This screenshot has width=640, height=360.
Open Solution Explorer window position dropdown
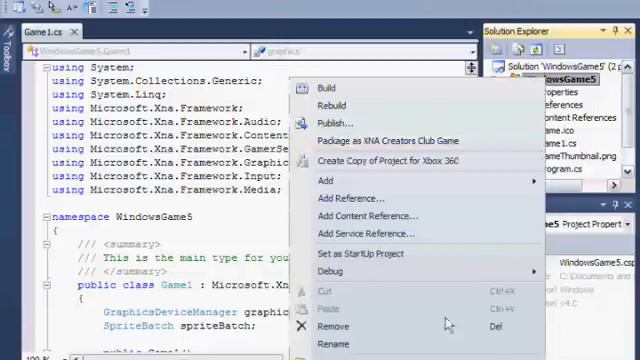pos(603,31)
